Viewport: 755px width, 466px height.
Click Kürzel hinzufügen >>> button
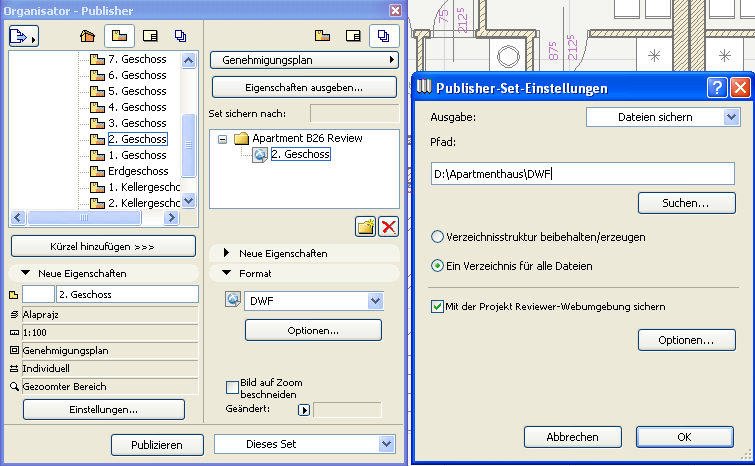tap(103, 246)
